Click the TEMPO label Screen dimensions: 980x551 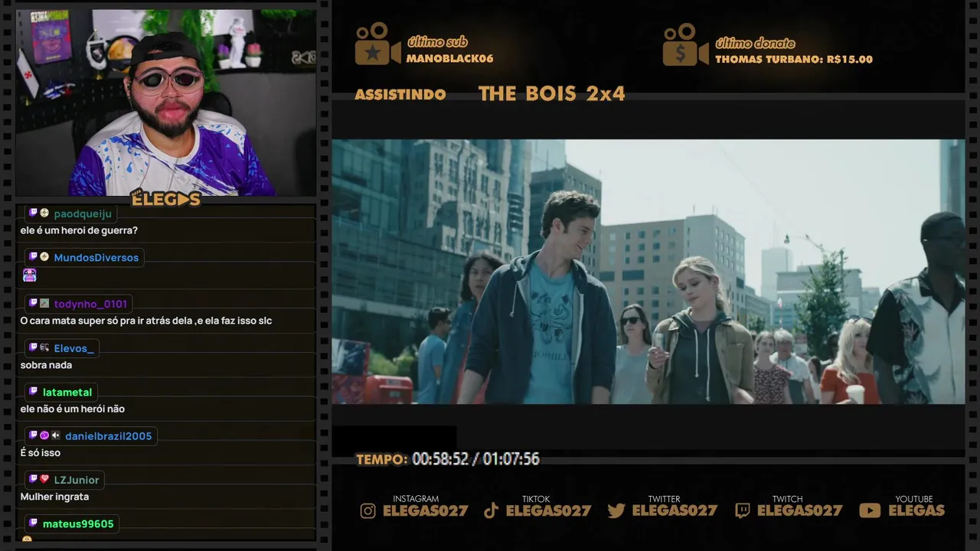(381, 459)
